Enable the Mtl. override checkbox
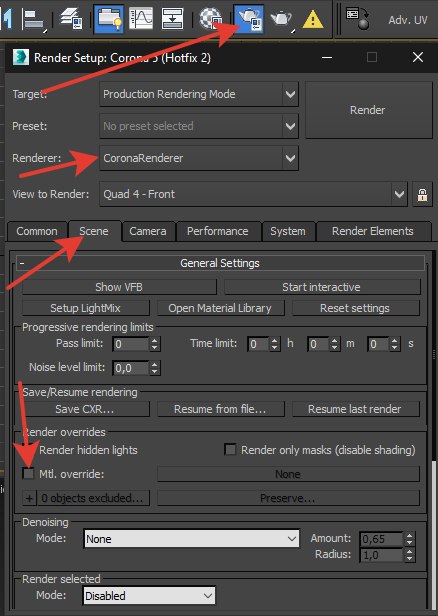This screenshot has width=438, height=616. click(29, 474)
